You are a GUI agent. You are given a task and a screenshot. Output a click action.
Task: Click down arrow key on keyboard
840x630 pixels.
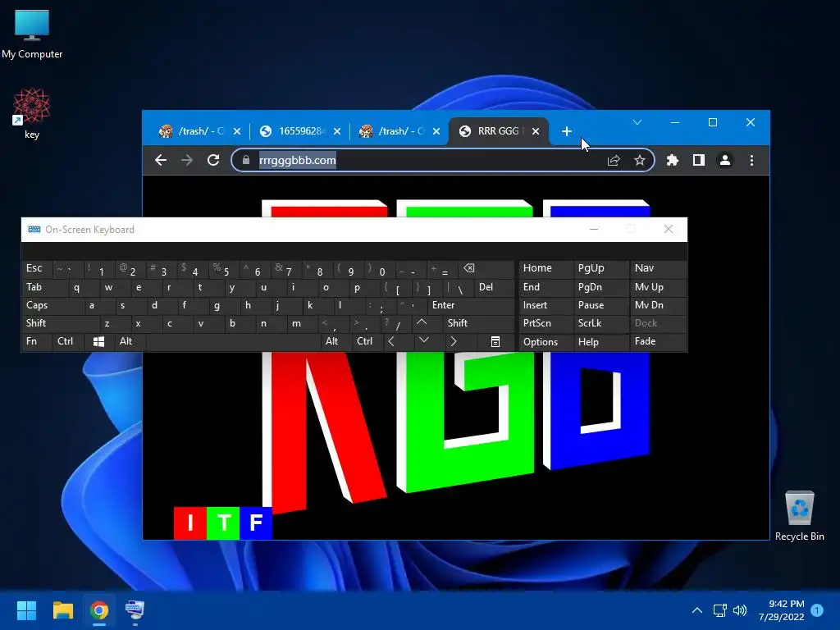click(429, 342)
